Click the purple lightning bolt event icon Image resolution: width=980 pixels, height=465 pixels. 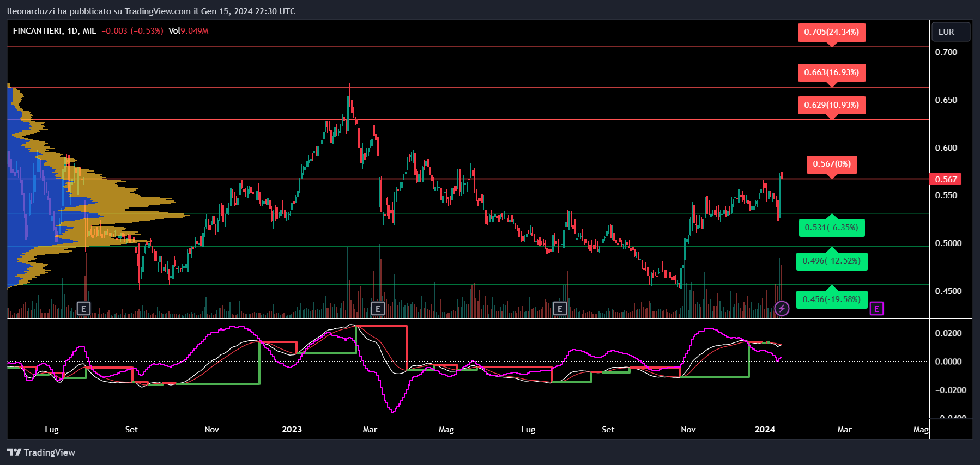782,309
